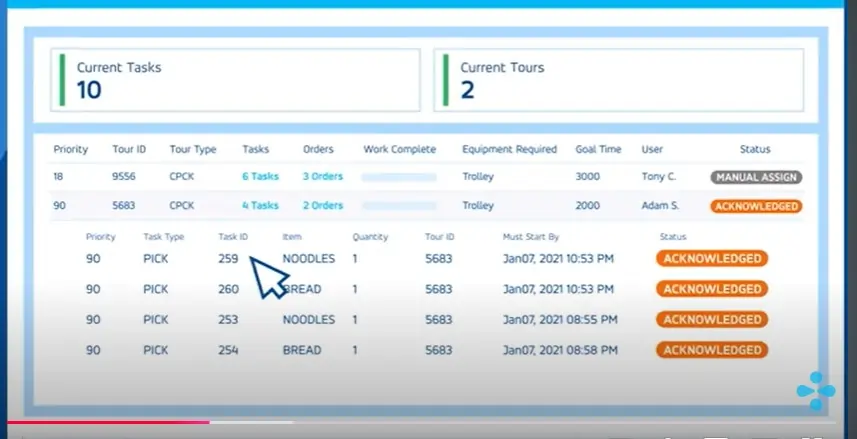
Task: Open the 6 Tasks link
Action: pyautogui.click(x=261, y=177)
